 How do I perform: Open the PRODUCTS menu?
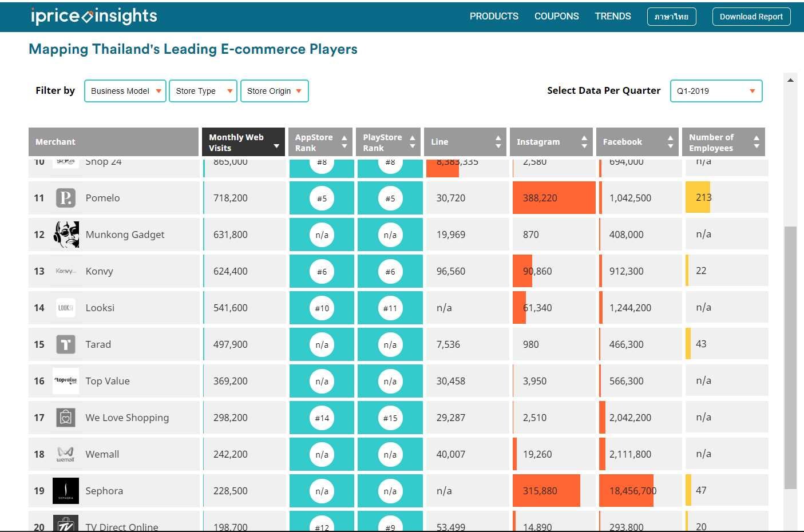point(494,16)
